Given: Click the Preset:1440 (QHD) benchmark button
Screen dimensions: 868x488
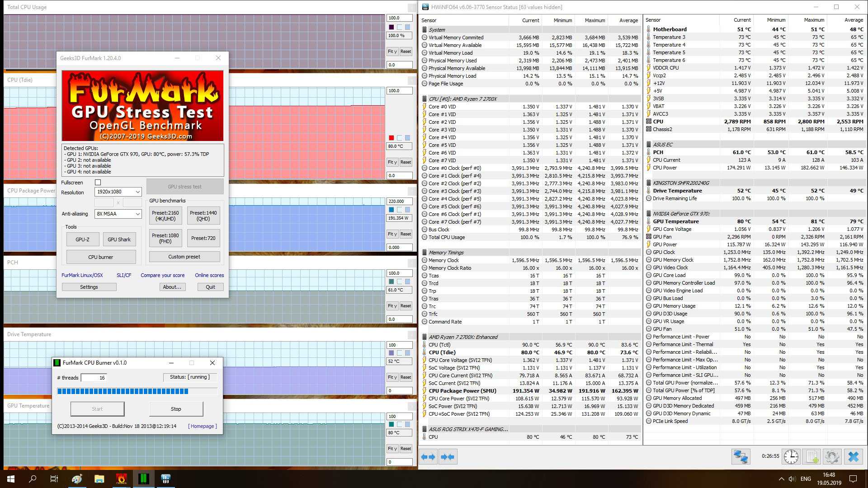Looking at the screenshot, I should pyautogui.click(x=203, y=216).
